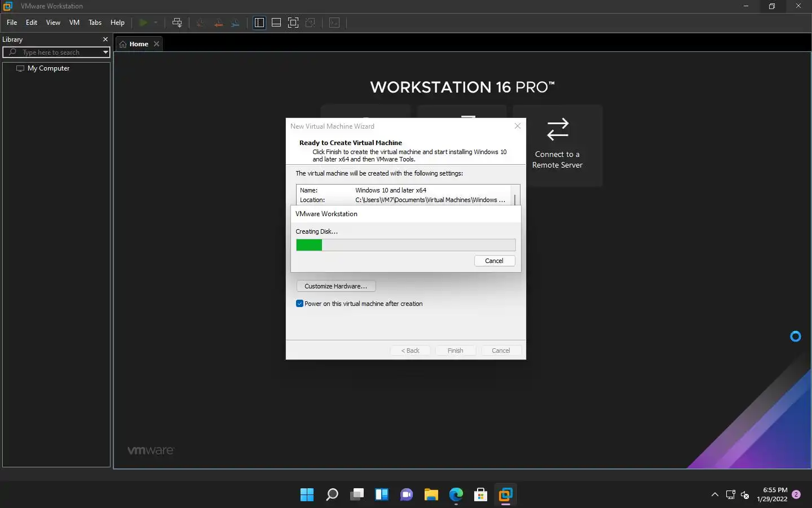Toggle the thumbnail bar view icon
This screenshot has height=508, width=812.
pos(276,23)
